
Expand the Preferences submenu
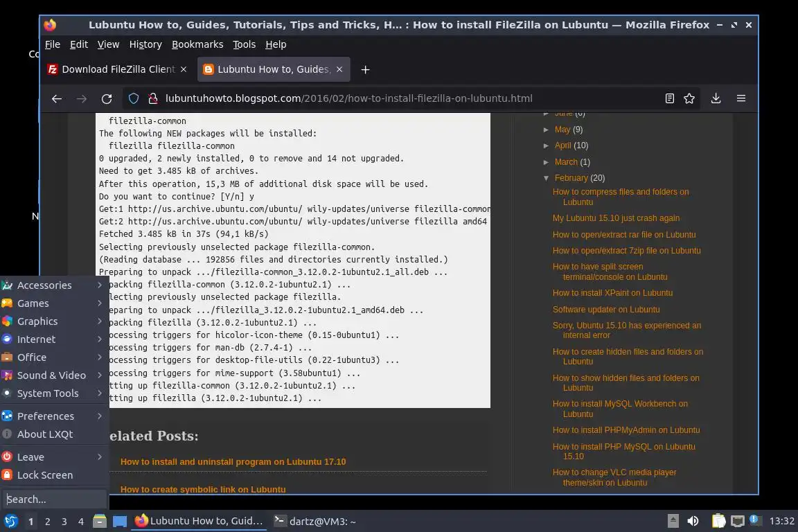[x=55, y=416]
